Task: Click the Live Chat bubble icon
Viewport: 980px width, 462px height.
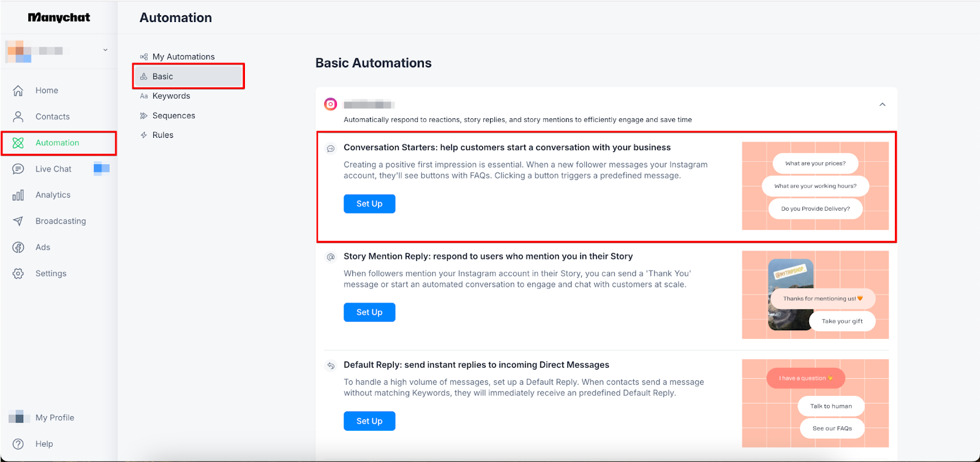Action: tap(18, 169)
